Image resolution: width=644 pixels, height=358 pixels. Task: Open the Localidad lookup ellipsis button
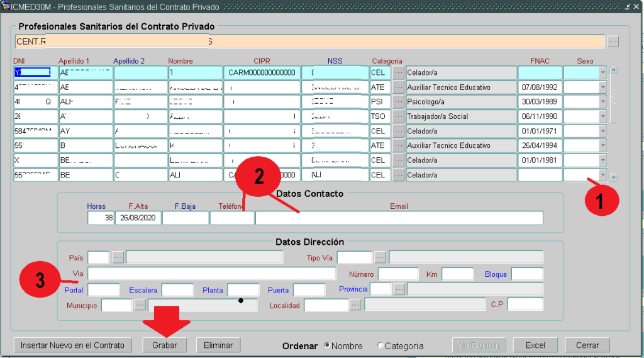click(355, 305)
